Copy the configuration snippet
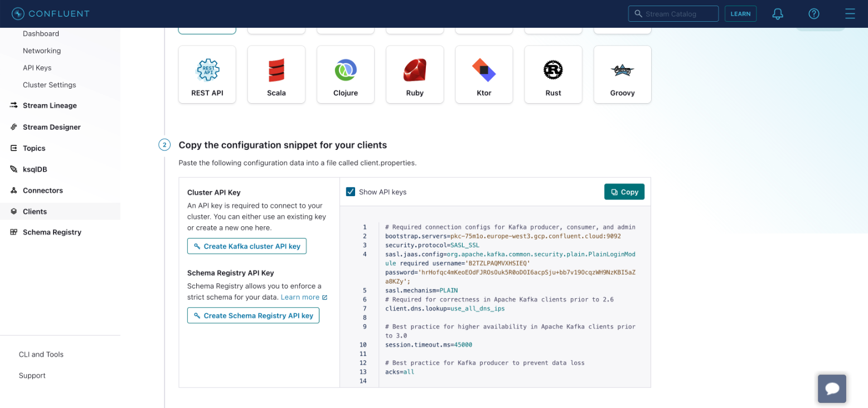868x408 pixels. coord(624,192)
